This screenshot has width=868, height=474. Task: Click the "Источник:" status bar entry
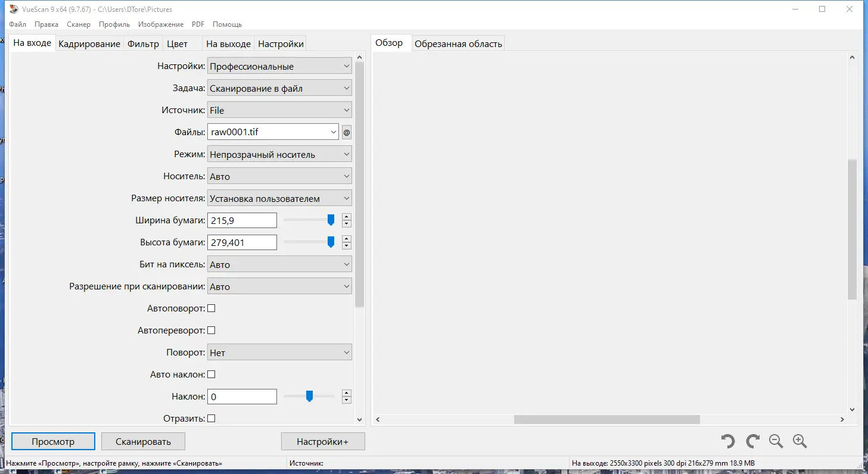coord(306,463)
